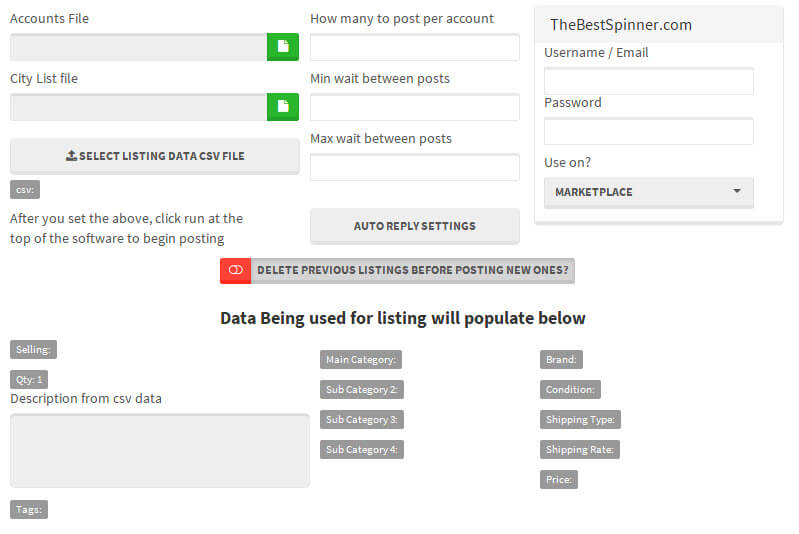799x534 pixels.
Task: Click the Shipping Rate tag label
Action: [x=580, y=450]
